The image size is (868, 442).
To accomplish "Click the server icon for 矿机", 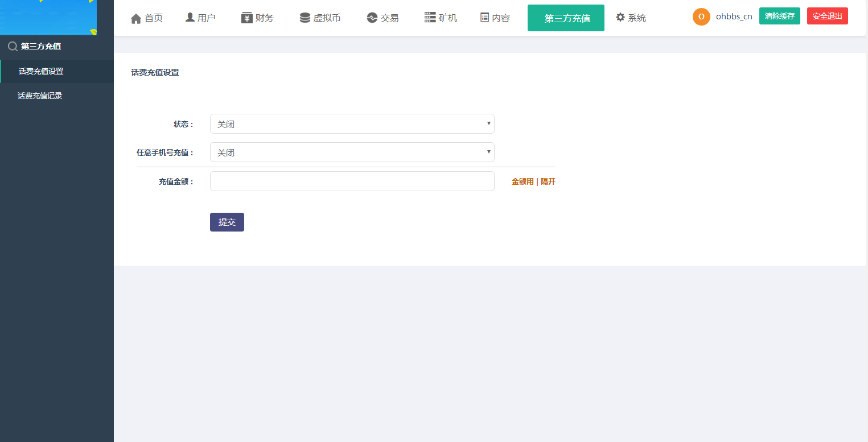I will (430, 18).
